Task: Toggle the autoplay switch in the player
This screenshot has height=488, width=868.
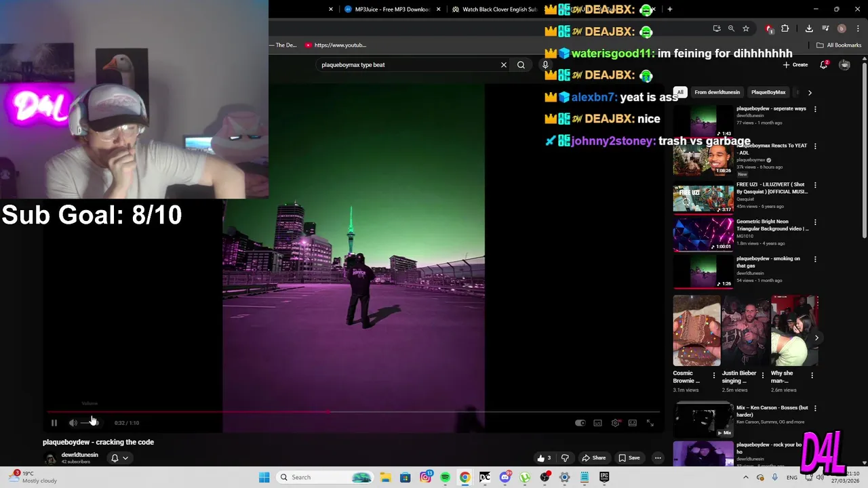Action: pyautogui.click(x=580, y=423)
